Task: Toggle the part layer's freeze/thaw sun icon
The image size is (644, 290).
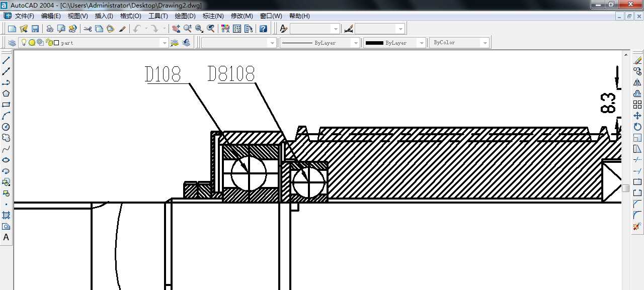Action: pos(32,43)
